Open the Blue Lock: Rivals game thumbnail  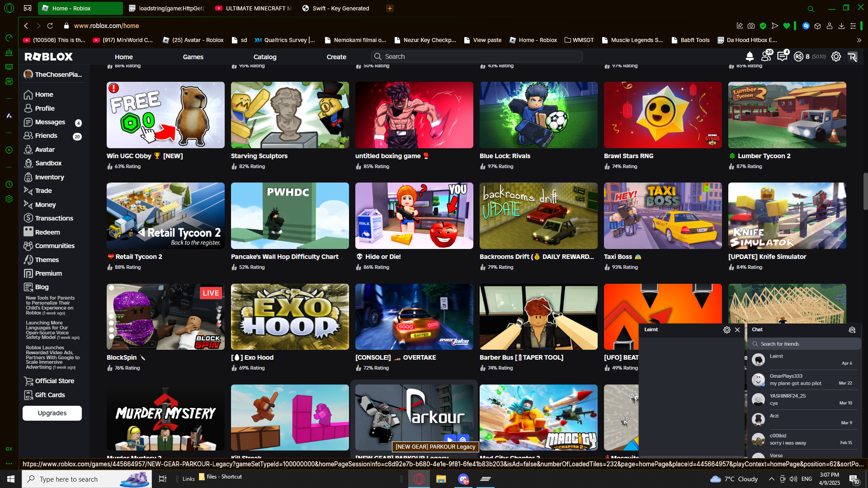tap(538, 115)
